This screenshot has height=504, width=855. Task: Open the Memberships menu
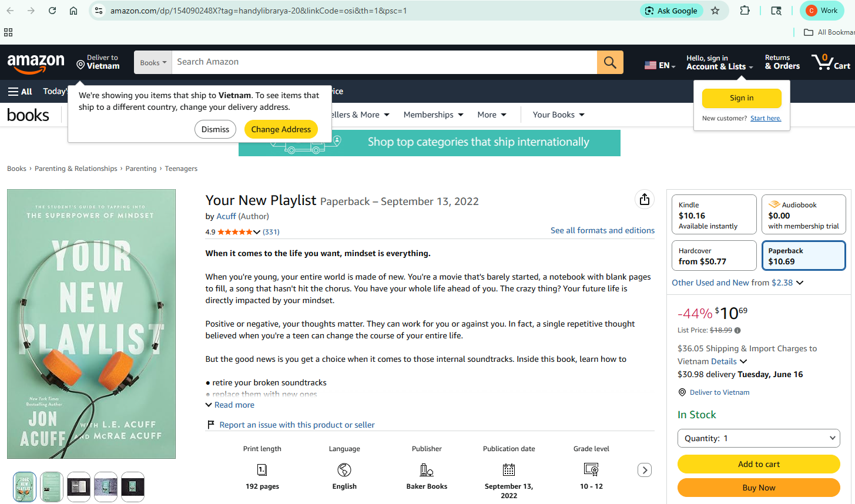pyautogui.click(x=433, y=115)
